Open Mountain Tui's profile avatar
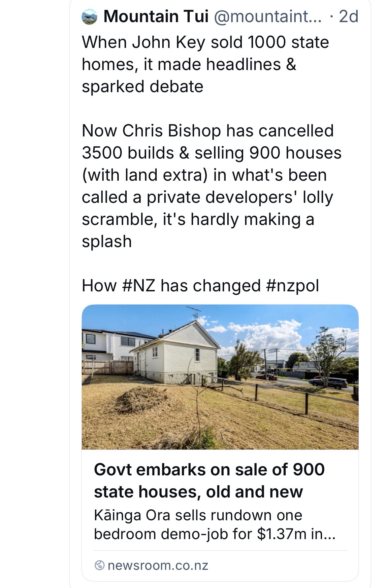Screen dimensions: 386x588 point(89,17)
